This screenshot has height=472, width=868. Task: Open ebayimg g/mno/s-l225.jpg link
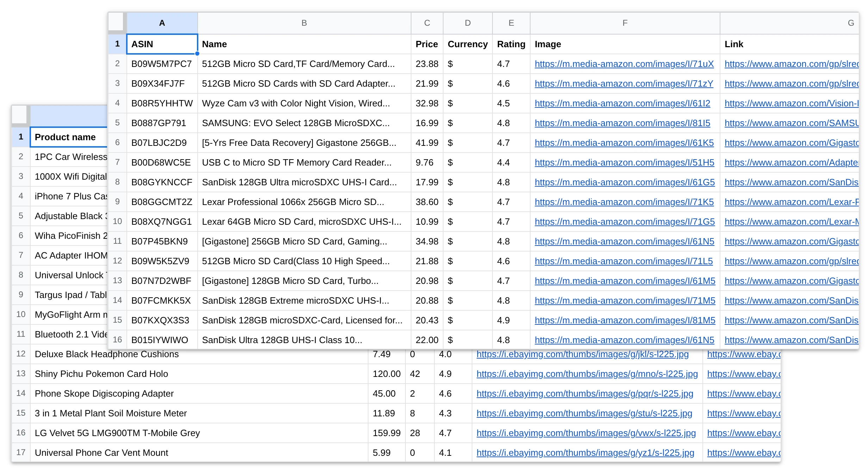[x=587, y=374]
